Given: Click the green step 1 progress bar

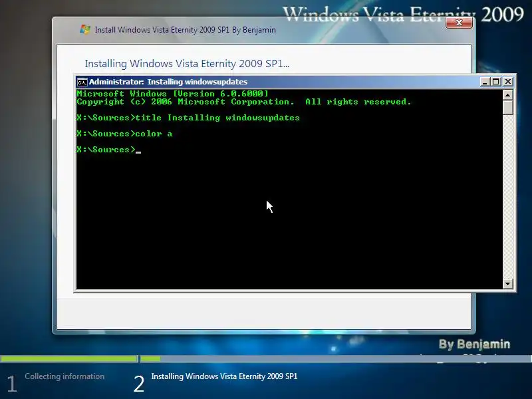Looking at the screenshot, I should point(69,358).
